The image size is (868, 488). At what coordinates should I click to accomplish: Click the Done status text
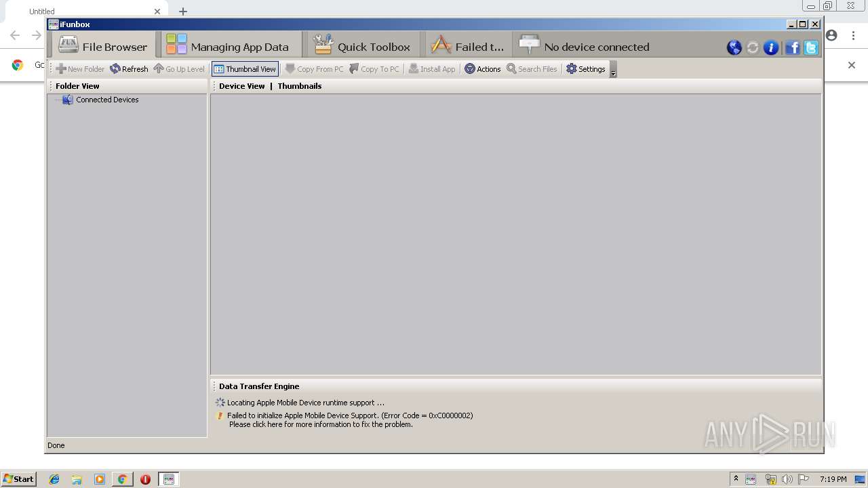pos(56,445)
